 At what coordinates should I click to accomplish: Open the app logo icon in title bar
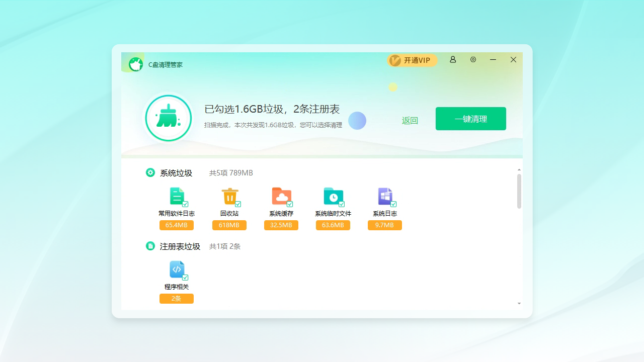(x=135, y=64)
